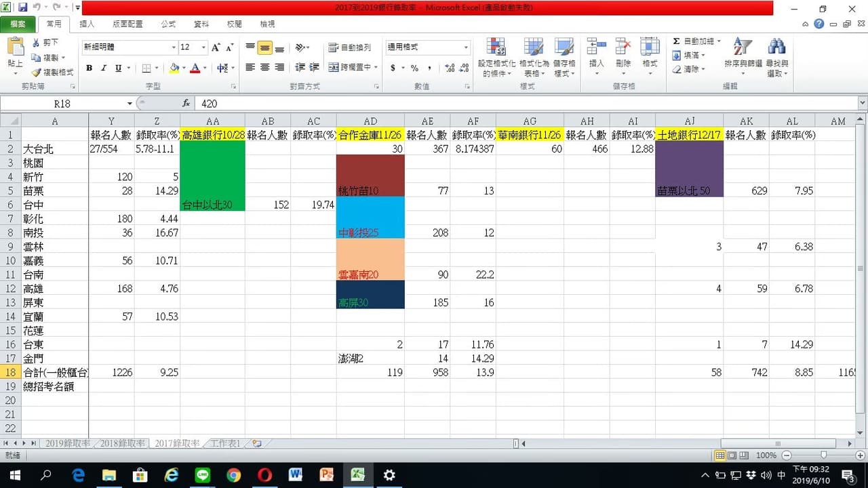Apply percent style format

coord(414,68)
